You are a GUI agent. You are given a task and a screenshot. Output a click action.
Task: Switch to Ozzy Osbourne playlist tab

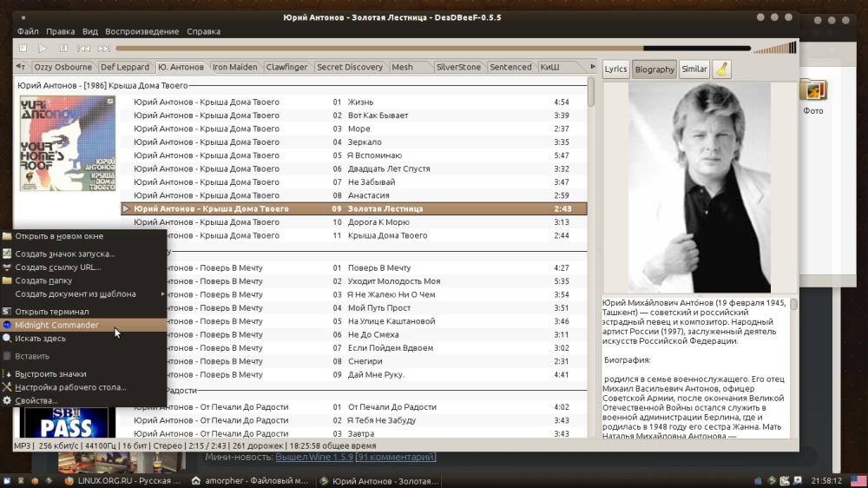tap(63, 67)
